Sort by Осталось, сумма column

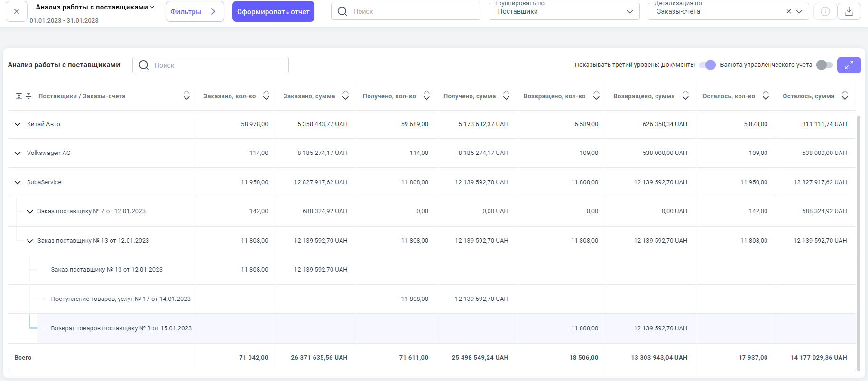click(845, 96)
